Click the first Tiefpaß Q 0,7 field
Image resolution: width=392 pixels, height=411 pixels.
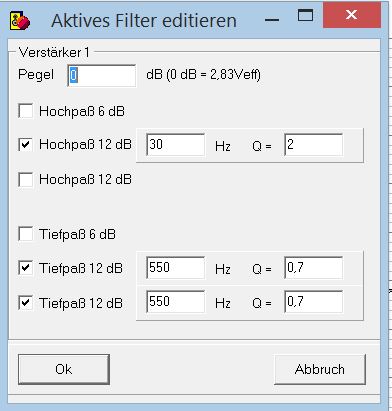(x=313, y=268)
